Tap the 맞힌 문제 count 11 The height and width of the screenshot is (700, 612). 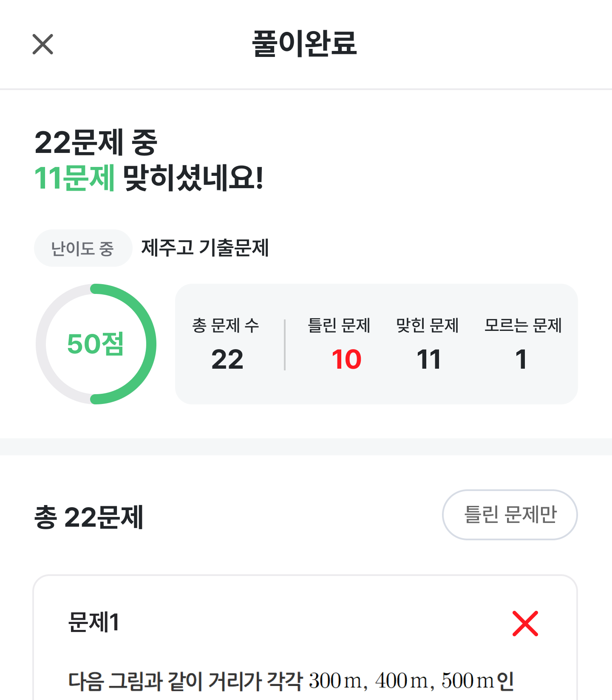coord(428,359)
